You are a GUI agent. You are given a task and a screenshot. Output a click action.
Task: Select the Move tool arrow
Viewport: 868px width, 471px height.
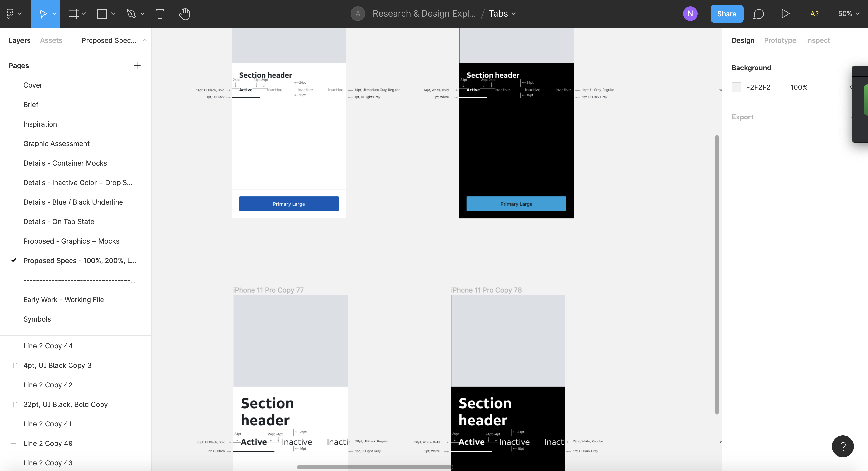pyautogui.click(x=43, y=13)
